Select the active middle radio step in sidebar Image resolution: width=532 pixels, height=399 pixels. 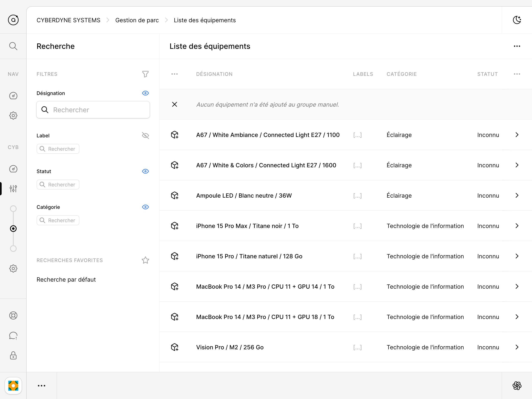pos(13,228)
